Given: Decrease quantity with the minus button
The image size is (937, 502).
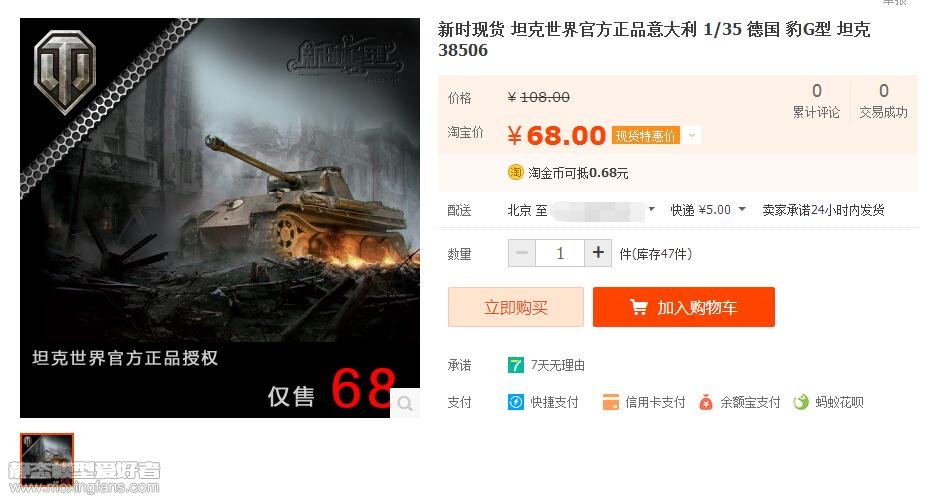Looking at the screenshot, I should [522, 253].
